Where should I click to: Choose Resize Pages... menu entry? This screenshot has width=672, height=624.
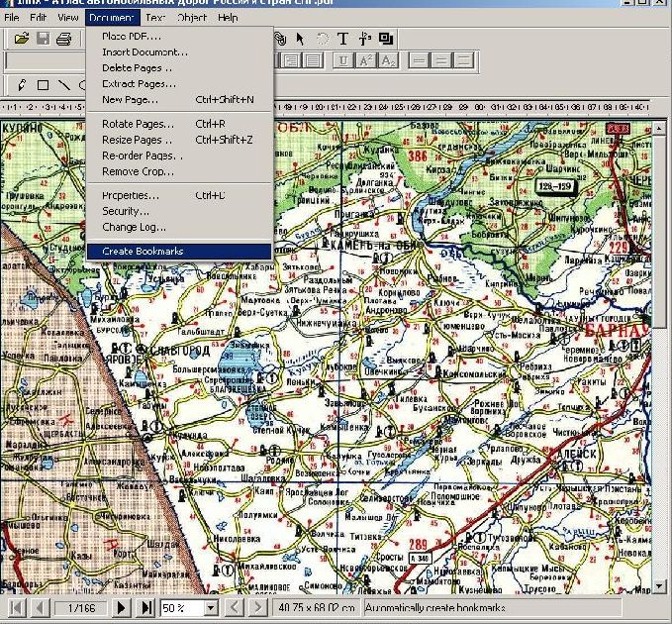point(179,140)
